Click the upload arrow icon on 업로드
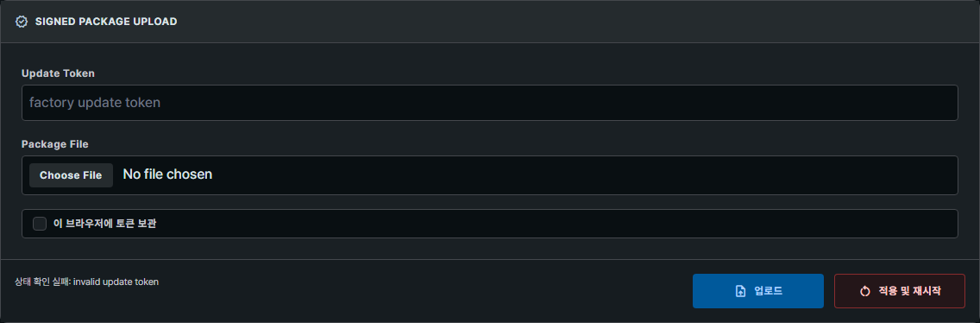 741,291
